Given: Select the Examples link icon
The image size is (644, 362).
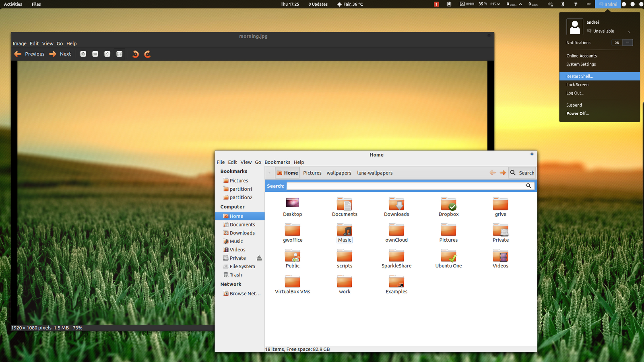Looking at the screenshot, I should click(x=396, y=281).
